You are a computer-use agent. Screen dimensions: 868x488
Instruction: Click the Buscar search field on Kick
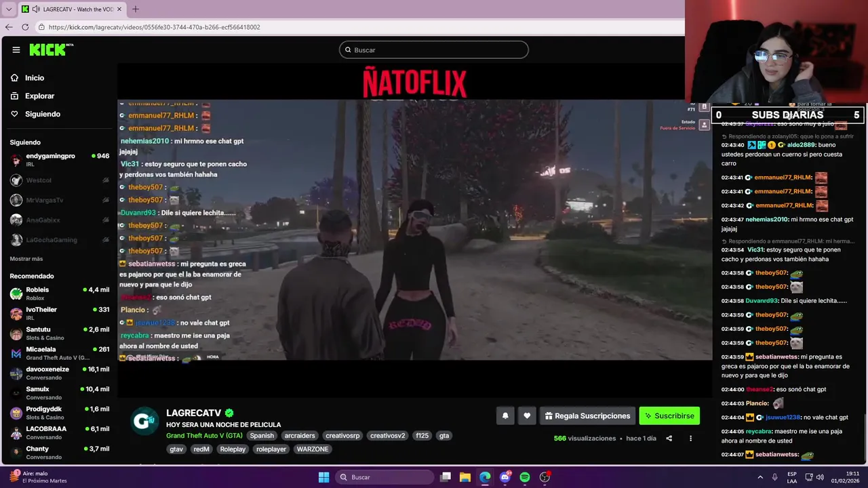[434, 49]
